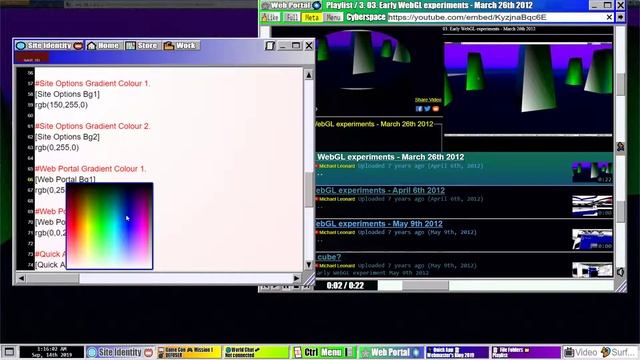Click the taskbar clock 1:16:02 AM
640x360 pixels.
coord(52,352)
